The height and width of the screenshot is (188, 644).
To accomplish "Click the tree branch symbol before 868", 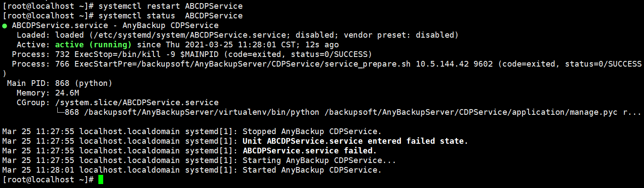I will pos(60,112).
